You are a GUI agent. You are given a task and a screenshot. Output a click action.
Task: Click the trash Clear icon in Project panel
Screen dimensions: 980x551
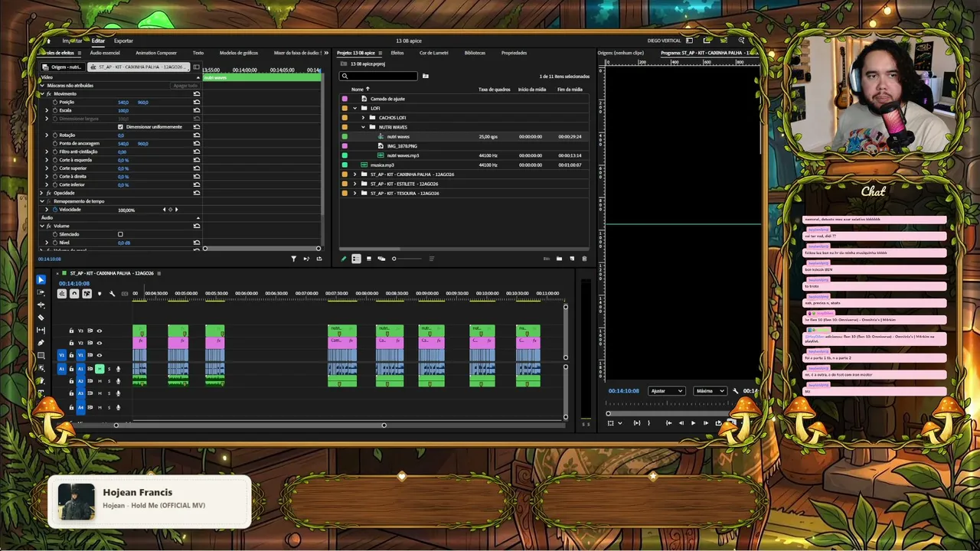[584, 259]
